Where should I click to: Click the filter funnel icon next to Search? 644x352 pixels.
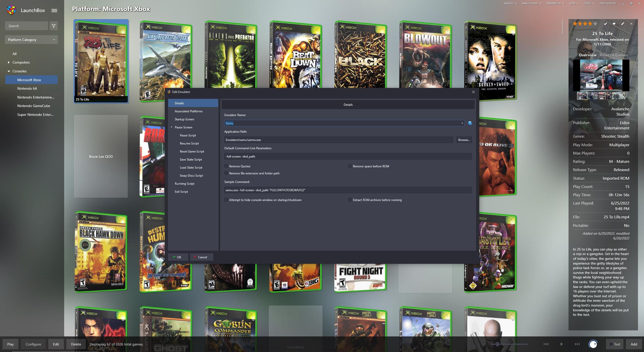(54, 26)
